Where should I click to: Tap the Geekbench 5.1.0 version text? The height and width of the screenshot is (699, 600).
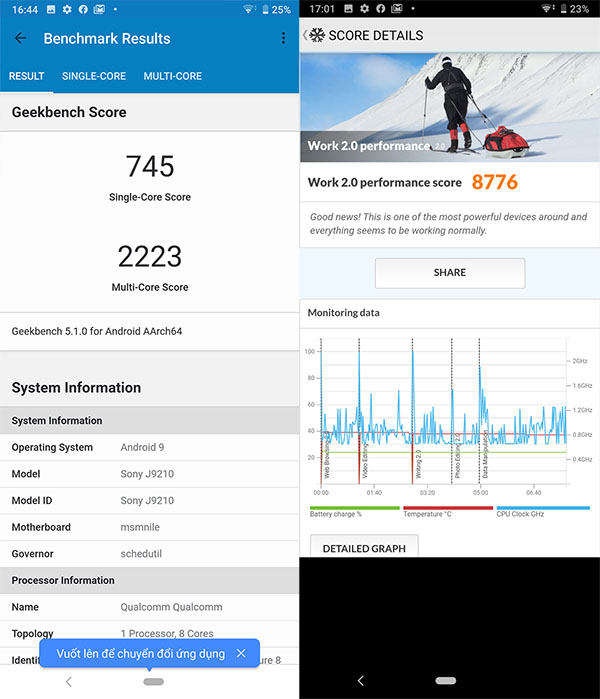(97, 331)
